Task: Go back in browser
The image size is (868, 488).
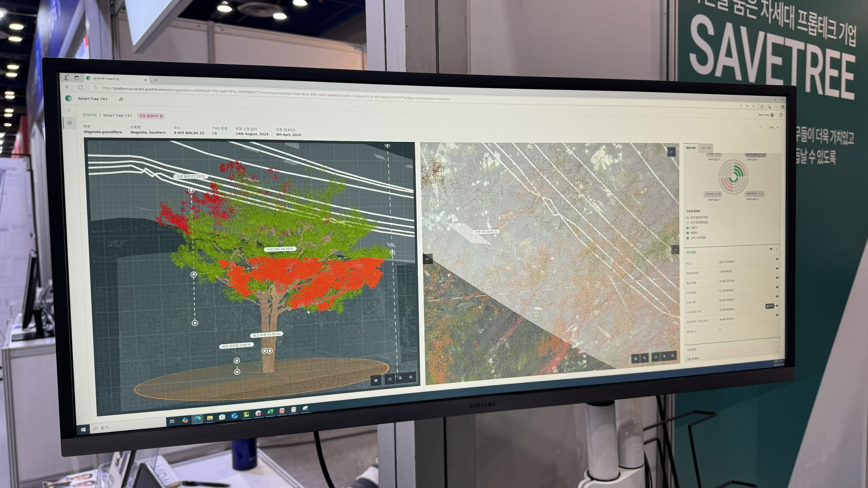Action: tap(68, 87)
